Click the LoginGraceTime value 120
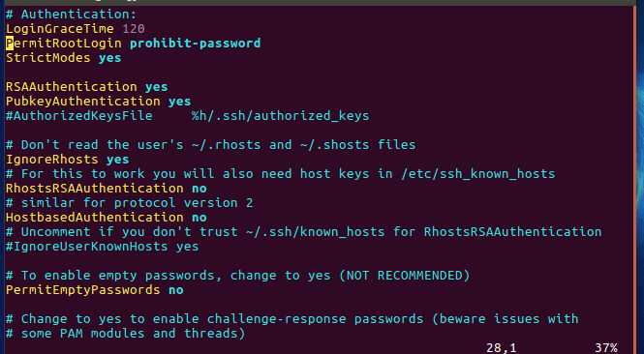Image resolution: width=644 pixels, height=354 pixels. [134, 29]
